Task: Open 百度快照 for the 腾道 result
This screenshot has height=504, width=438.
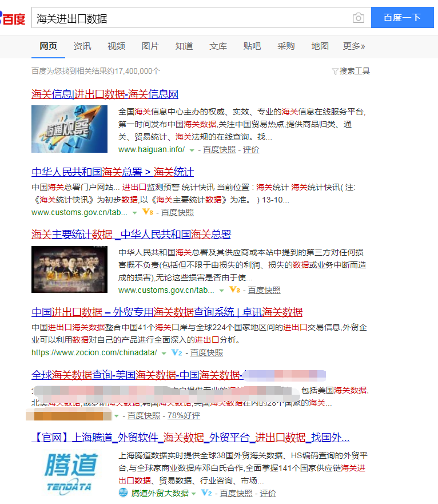Action: [x=236, y=493]
